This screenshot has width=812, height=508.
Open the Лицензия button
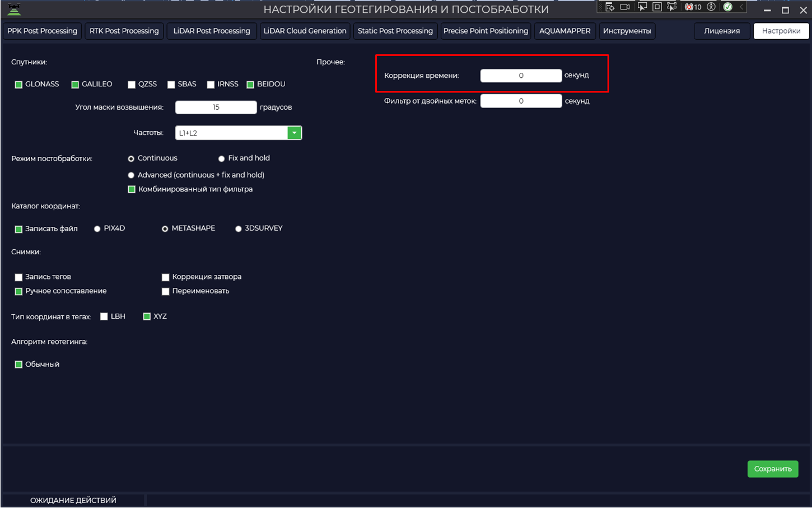(x=722, y=31)
